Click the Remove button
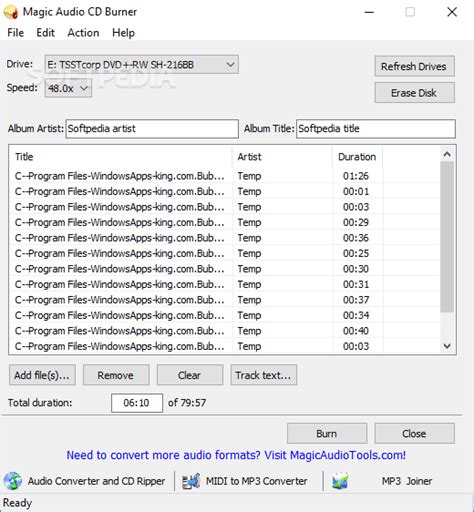This screenshot has width=474, height=512. tap(116, 375)
